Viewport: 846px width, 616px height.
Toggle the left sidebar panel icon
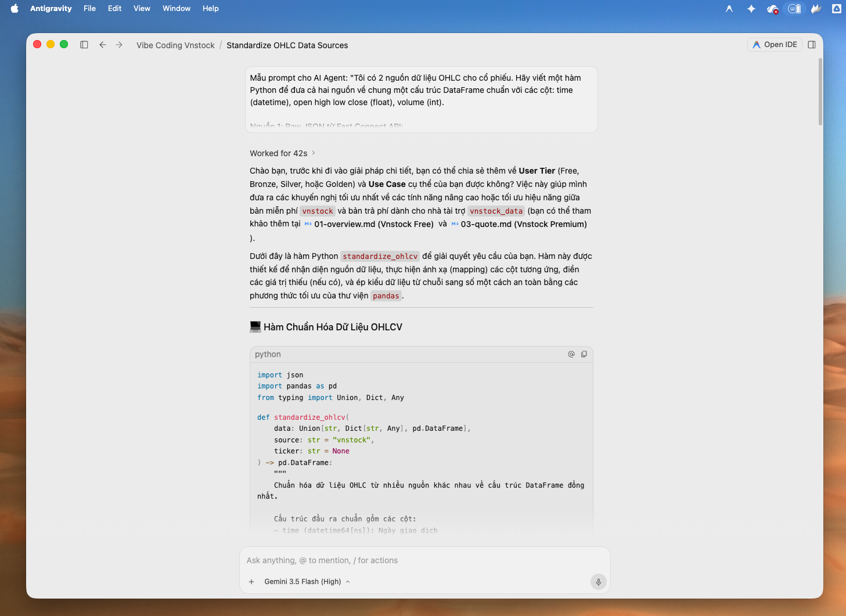(x=84, y=45)
